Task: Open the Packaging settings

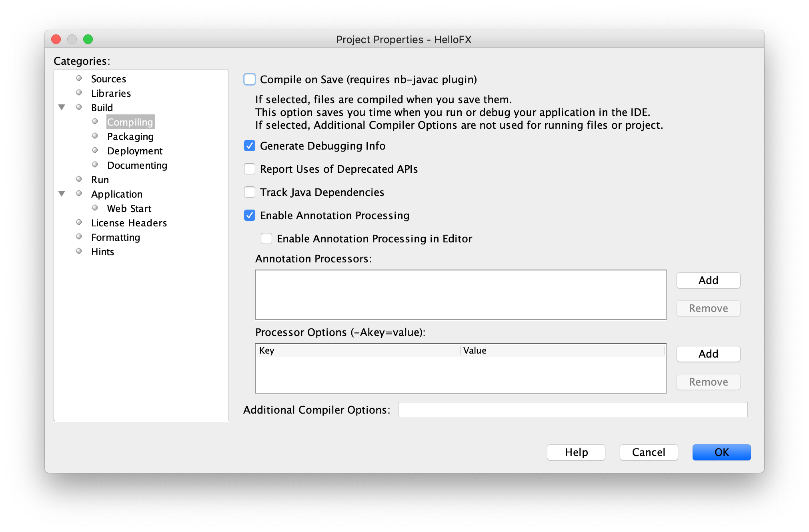Action: [130, 136]
